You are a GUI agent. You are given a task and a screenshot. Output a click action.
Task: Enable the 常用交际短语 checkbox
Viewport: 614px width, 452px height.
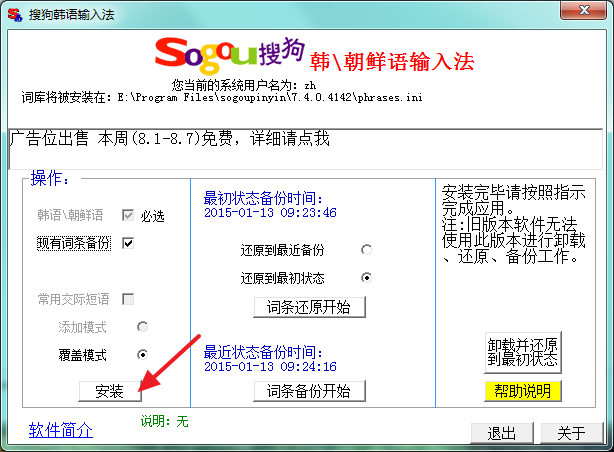coord(128,299)
